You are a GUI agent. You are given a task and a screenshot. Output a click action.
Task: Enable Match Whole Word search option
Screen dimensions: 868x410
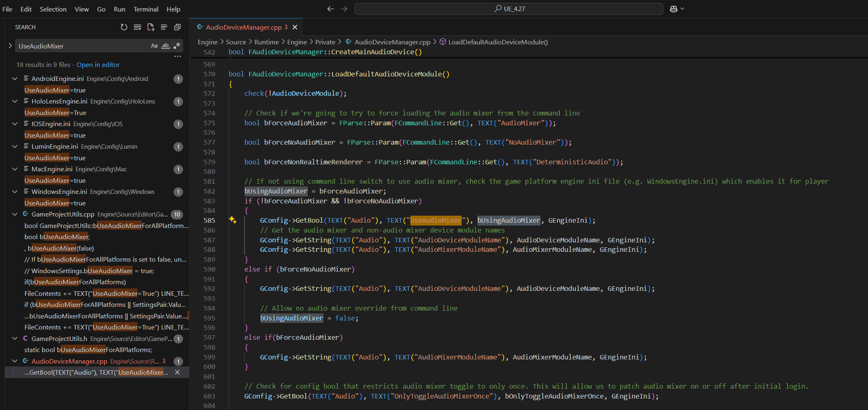click(x=165, y=46)
